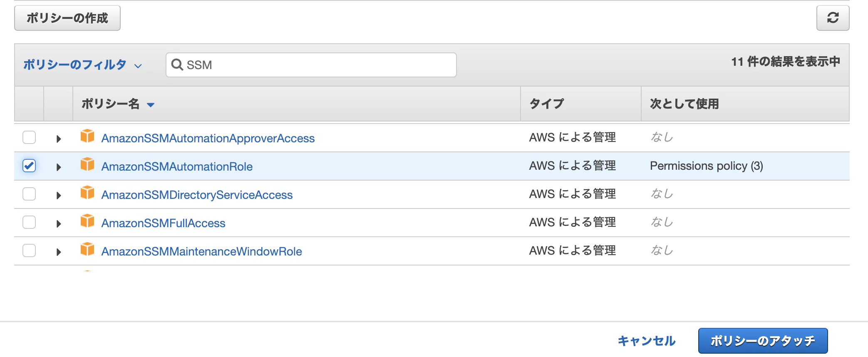Viewport: 868px width, 357px height.
Task: Expand the AmazonSSMDirectoryServiceAccess row details
Action: [59, 195]
